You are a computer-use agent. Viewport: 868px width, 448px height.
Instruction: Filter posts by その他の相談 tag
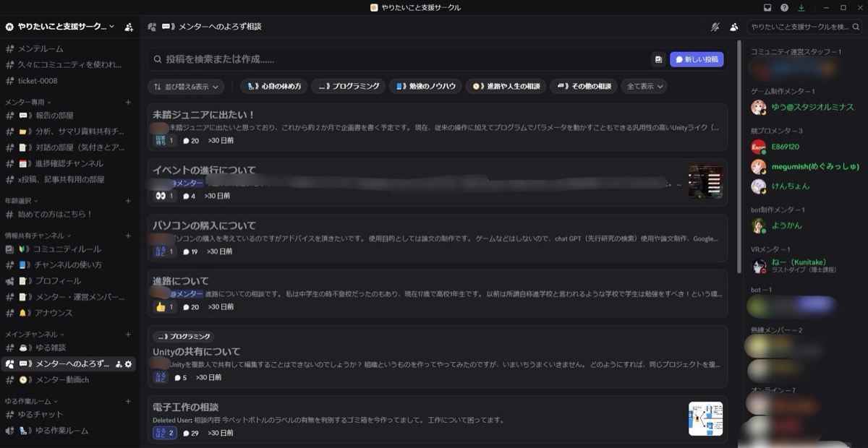click(583, 86)
